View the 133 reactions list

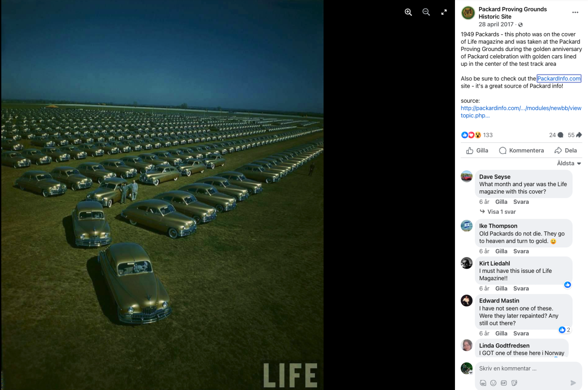[477, 135]
